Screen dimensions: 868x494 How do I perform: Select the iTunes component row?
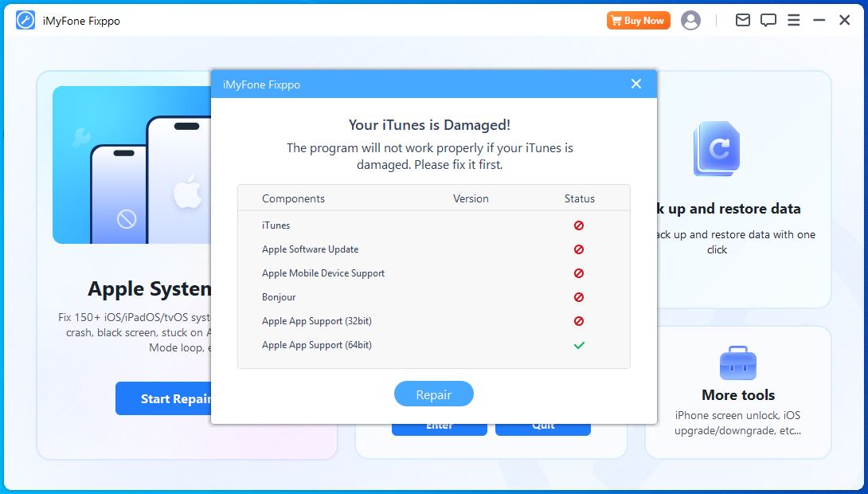tap(433, 225)
